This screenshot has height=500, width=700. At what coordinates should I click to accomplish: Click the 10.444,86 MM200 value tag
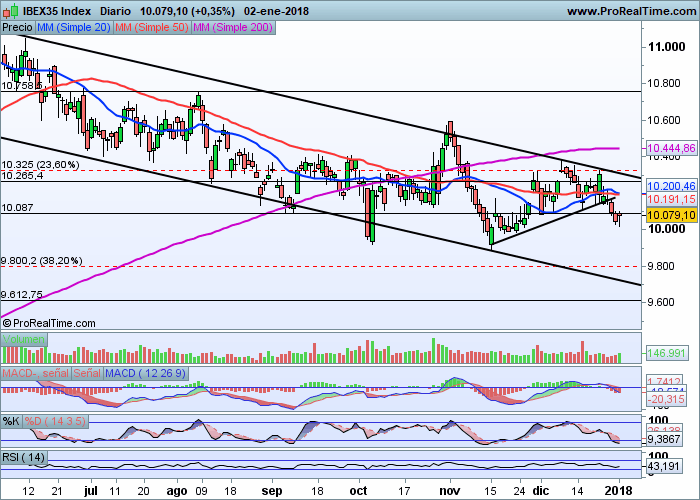pos(671,148)
